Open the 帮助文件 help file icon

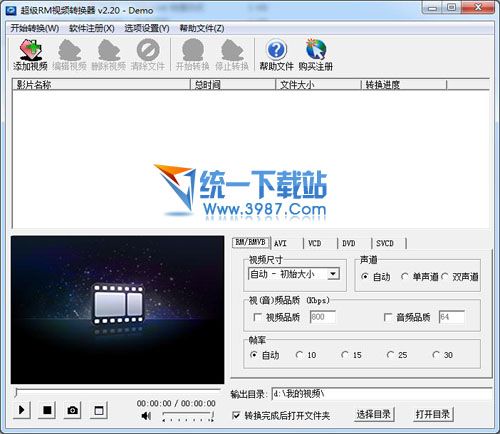coord(276,55)
